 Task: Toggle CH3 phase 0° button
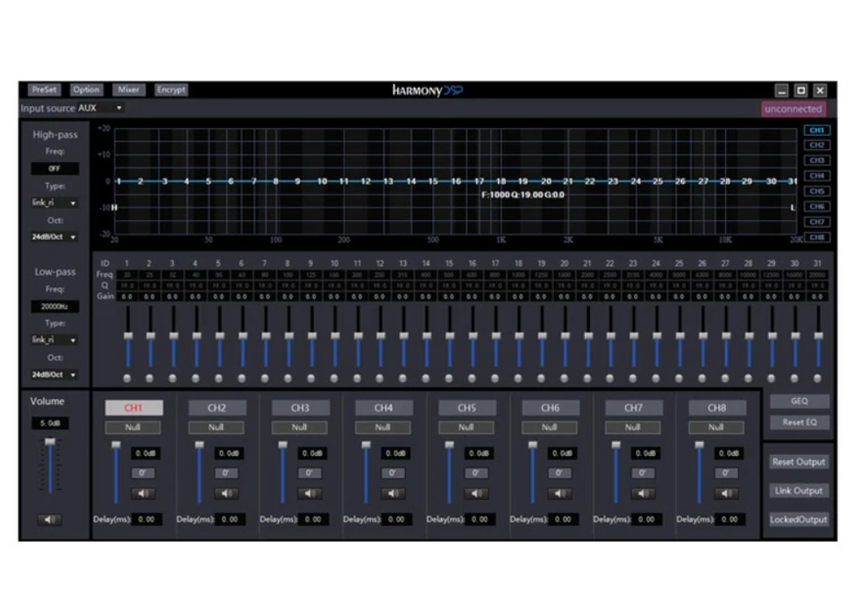(x=309, y=473)
